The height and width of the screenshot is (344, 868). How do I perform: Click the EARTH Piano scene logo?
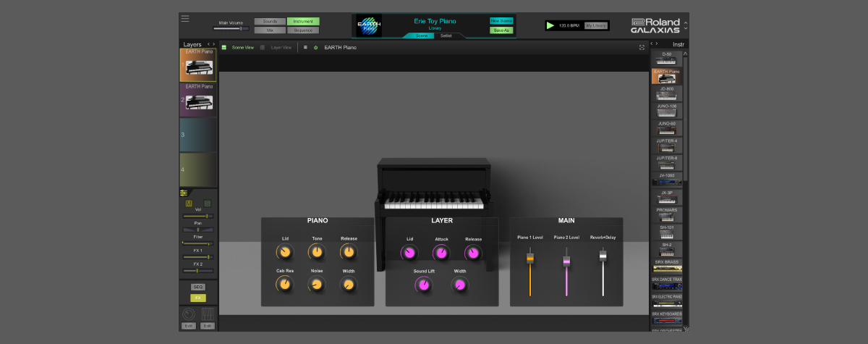(369, 26)
